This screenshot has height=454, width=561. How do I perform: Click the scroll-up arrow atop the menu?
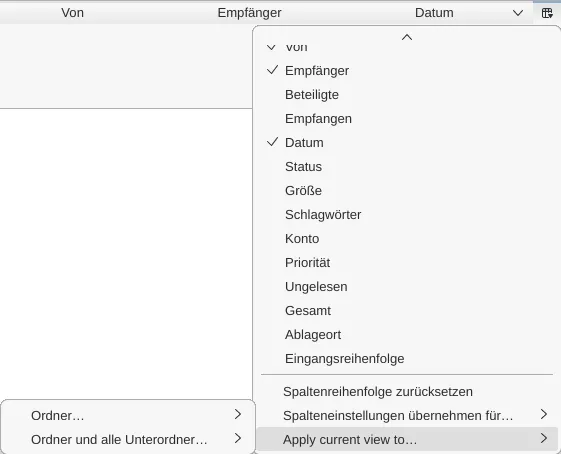pyautogui.click(x=407, y=37)
